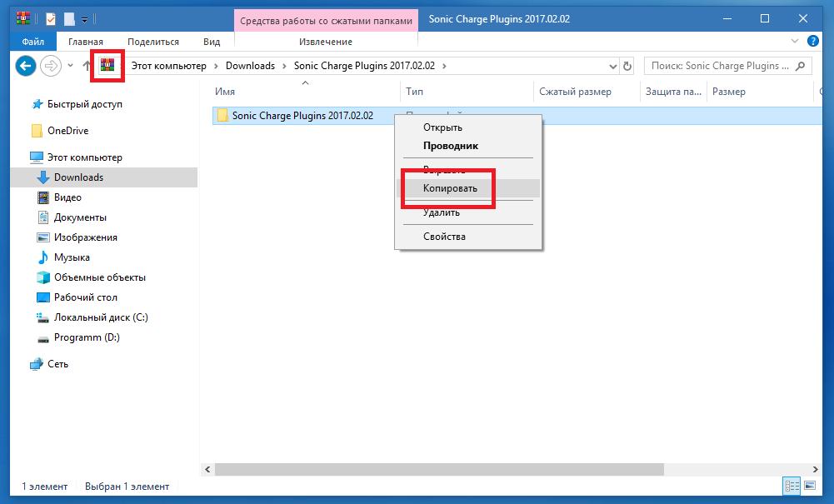Go back with the blue back arrow
The width and height of the screenshot is (834, 504).
[26, 66]
